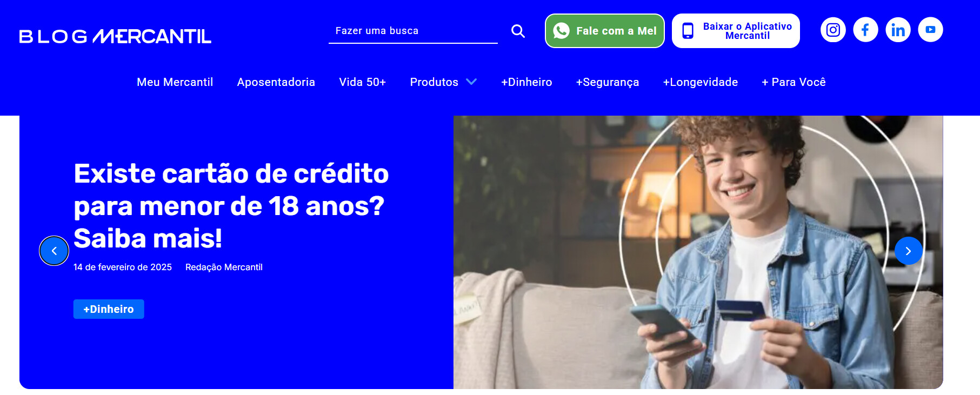
Task: Open the Meu Mercantil menu item
Action: (x=175, y=82)
